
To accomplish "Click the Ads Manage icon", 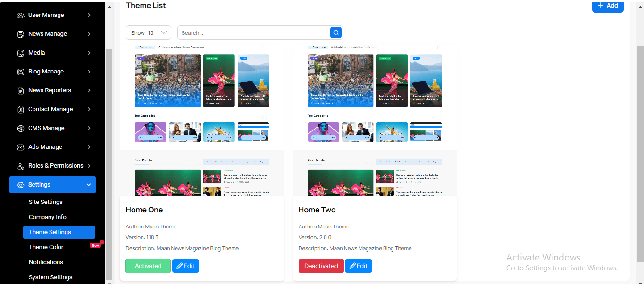I will [x=20, y=147].
